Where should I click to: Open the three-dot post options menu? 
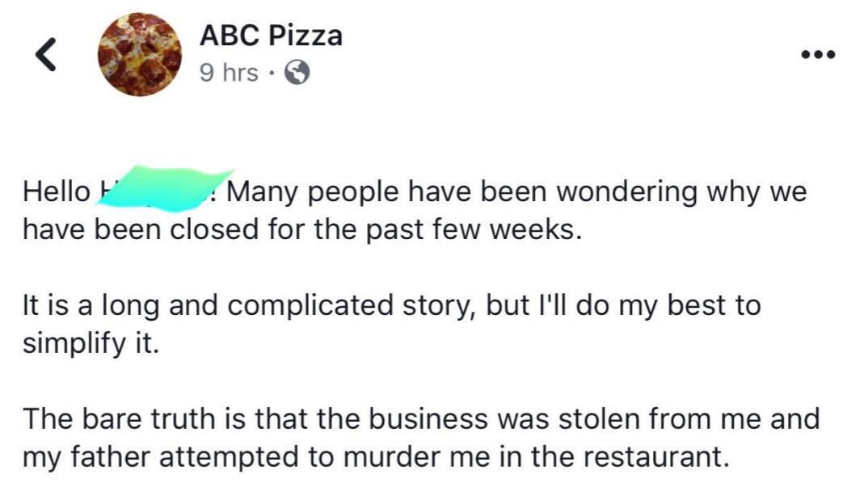tap(818, 56)
